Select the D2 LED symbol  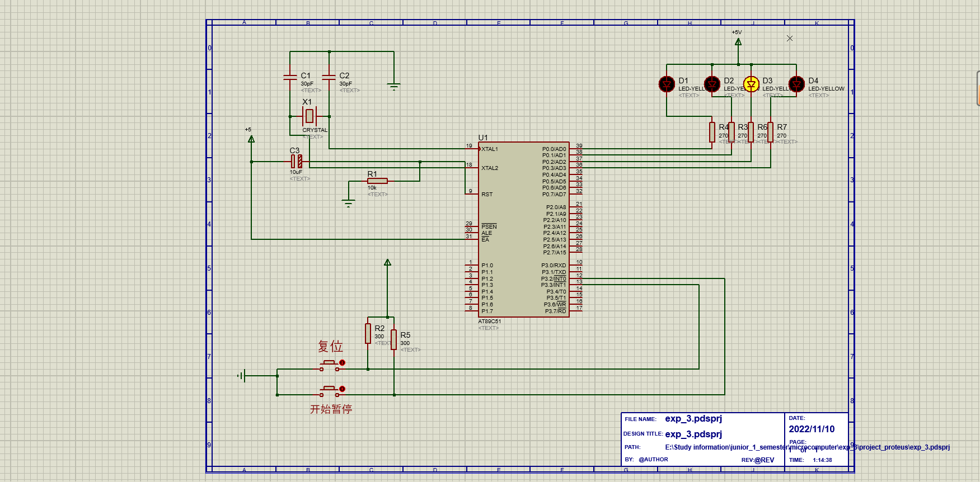coord(712,84)
